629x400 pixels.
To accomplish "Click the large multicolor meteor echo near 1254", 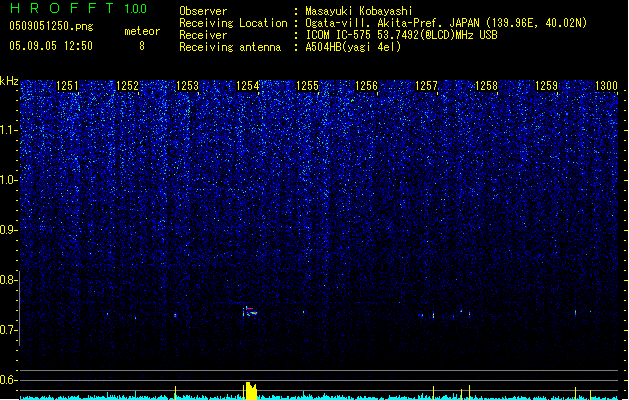I will [251, 312].
